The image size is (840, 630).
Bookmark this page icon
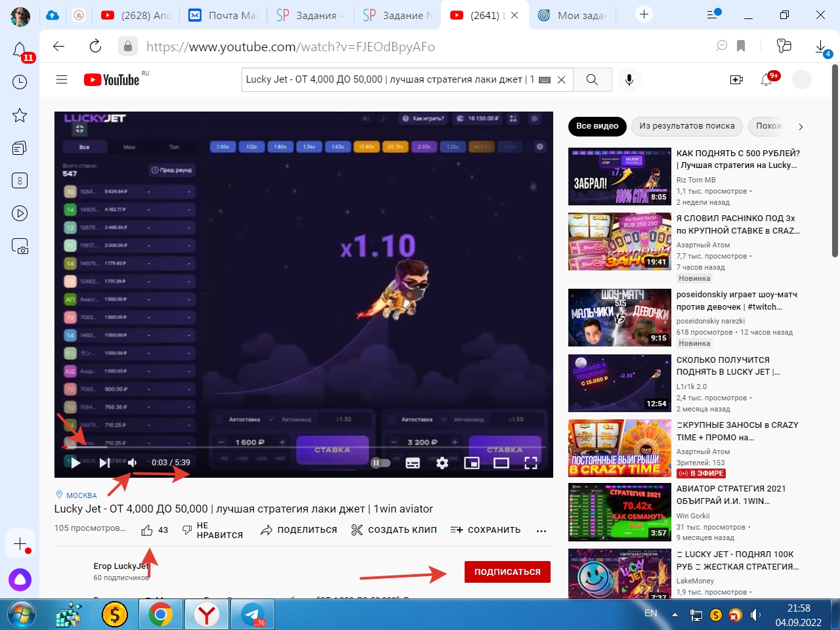point(741,46)
